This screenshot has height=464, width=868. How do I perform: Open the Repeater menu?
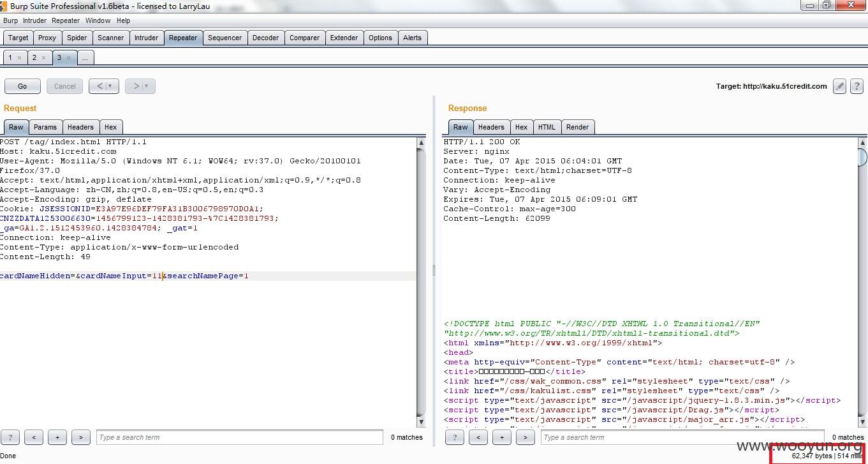[x=66, y=20]
